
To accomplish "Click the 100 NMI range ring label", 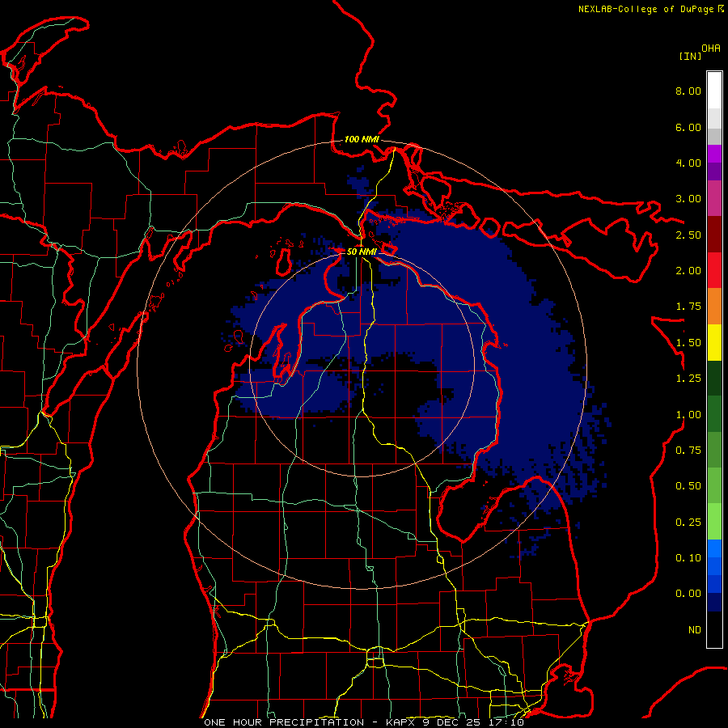I will tap(362, 139).
